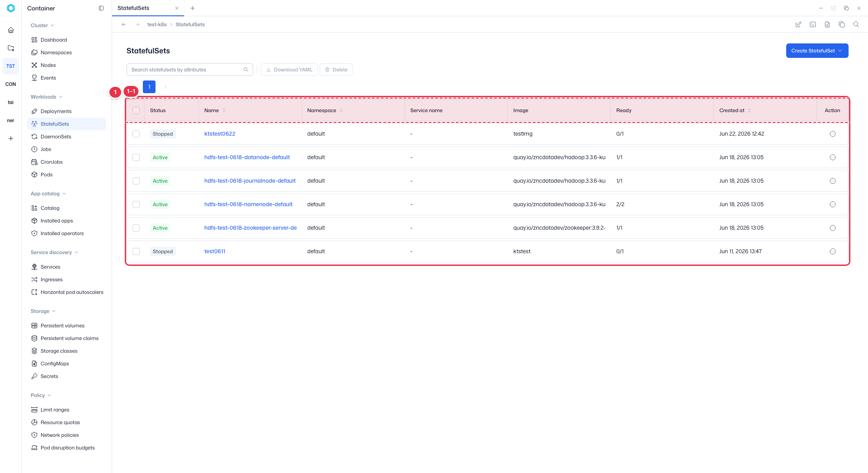Click the copy icon in top toolbar
Viewport: 868px width, 473px height.
pyautogui.click(x=842, y=24)
